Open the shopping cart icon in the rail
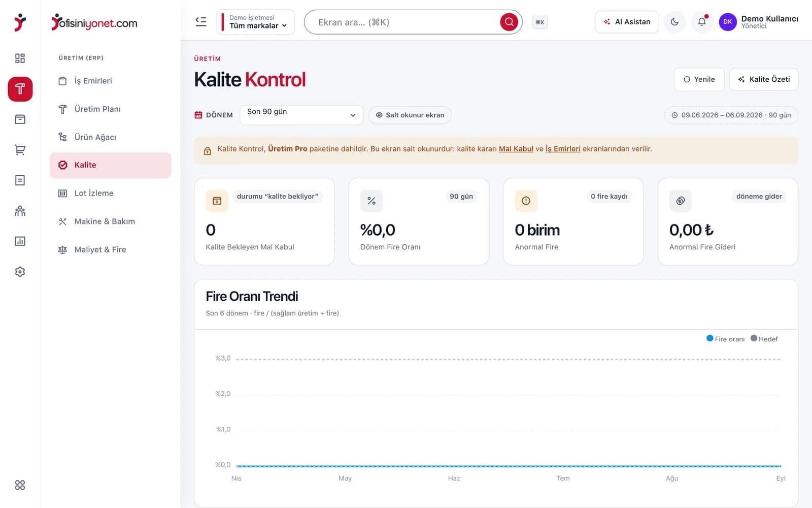The width and height of the screenshot is (812, 508). (20, 150)
